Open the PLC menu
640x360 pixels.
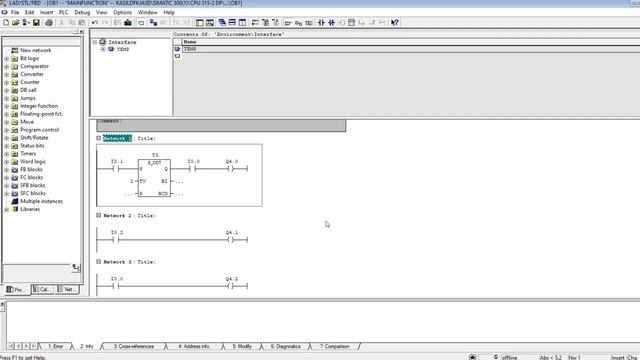click(63, 12)
